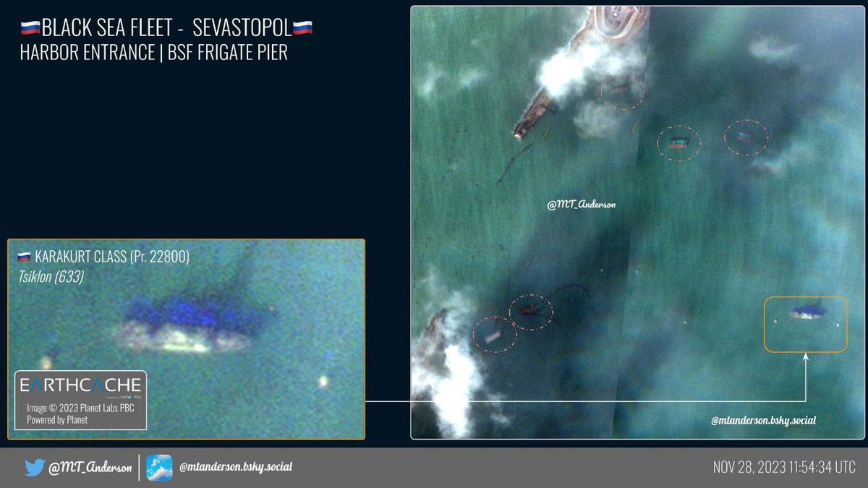The height and width of the screenshot is (488, 868).
Task: Open the footer @mtanderson.bsky.social link
Action: coord(236,467)
